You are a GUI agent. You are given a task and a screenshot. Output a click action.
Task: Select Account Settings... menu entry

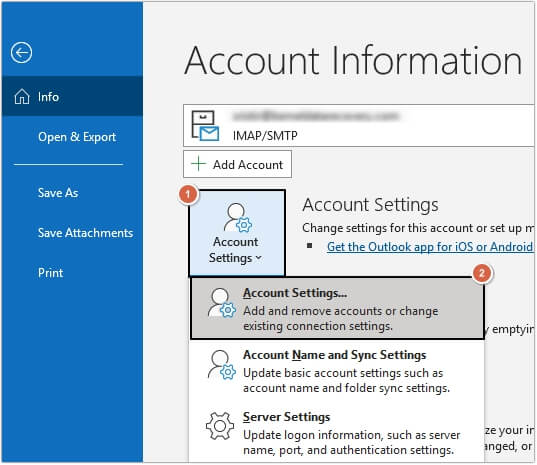pos(337,309)
